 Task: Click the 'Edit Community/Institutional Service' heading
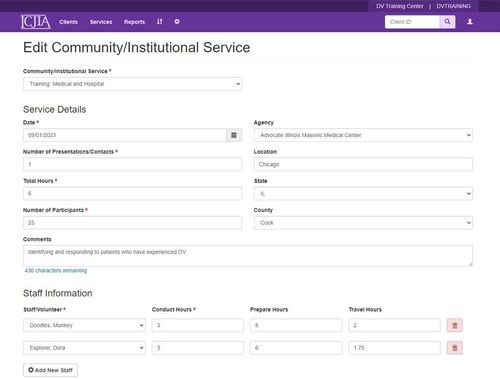(x=137, y=47)
